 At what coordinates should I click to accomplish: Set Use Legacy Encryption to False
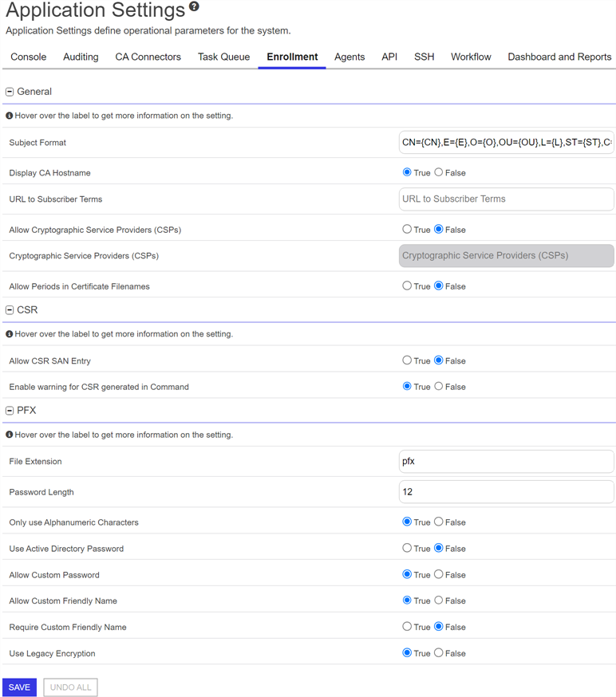(x=439, y=652)
